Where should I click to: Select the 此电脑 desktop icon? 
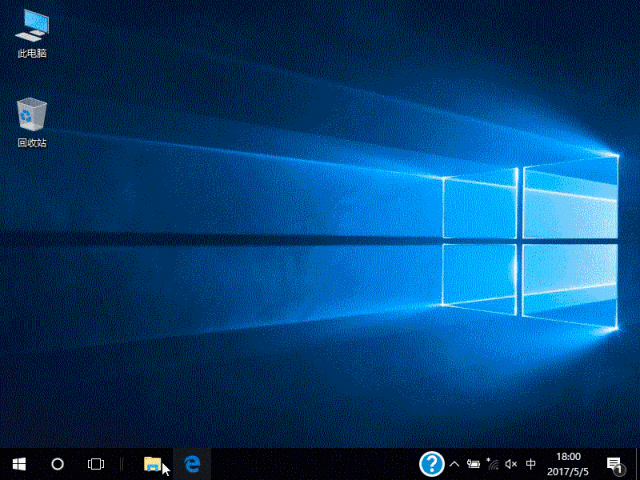[32, 34]
